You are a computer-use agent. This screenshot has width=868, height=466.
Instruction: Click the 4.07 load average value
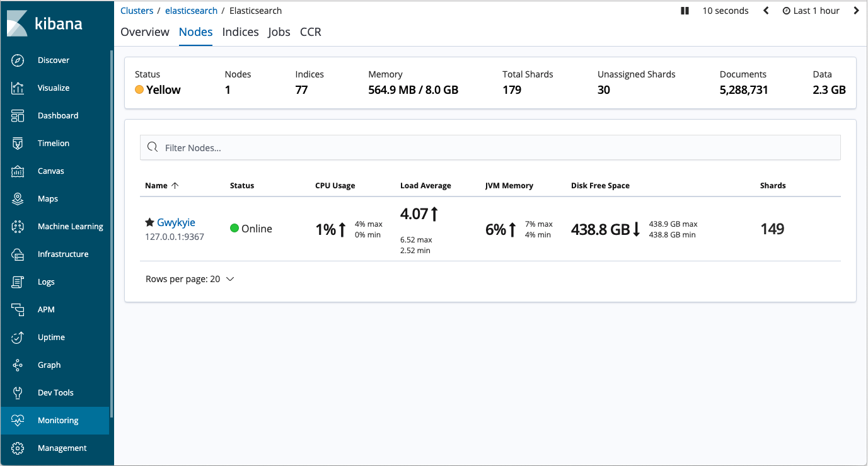point(414,214)
